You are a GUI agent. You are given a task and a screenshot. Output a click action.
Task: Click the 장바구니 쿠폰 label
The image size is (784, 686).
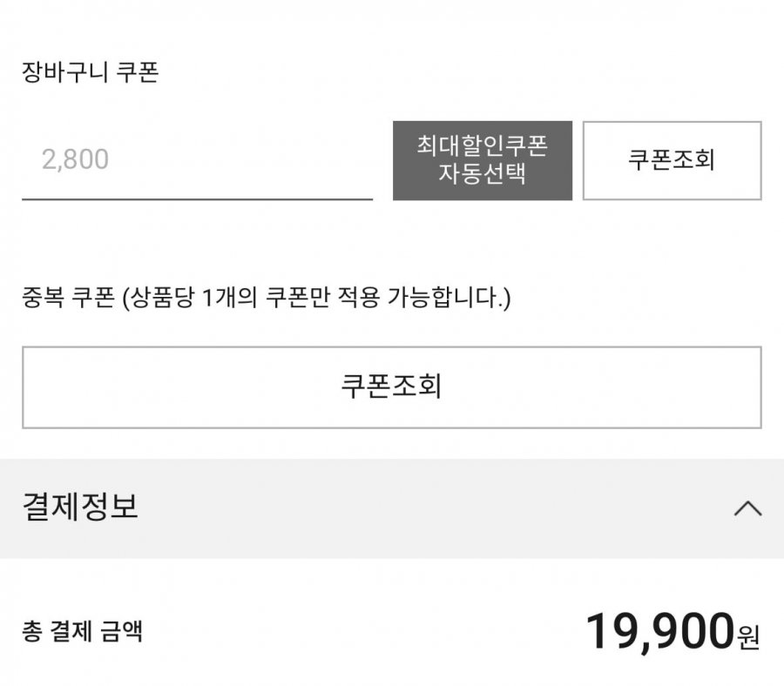click(x=91, y=72)
